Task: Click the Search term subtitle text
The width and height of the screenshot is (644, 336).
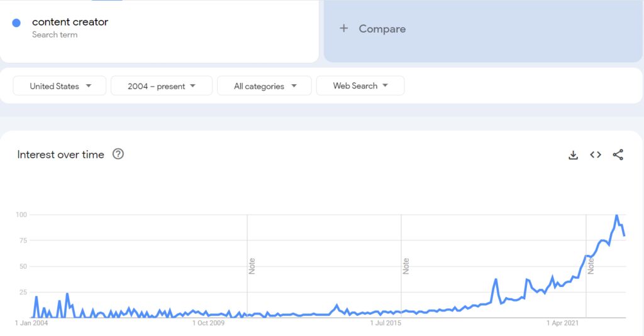Action: tap(55, 35)
